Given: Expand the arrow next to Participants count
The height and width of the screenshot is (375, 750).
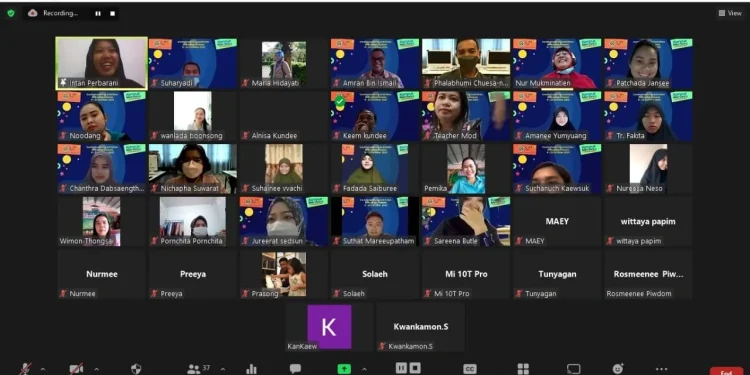Looking at the screenshot, I should 222,369.
